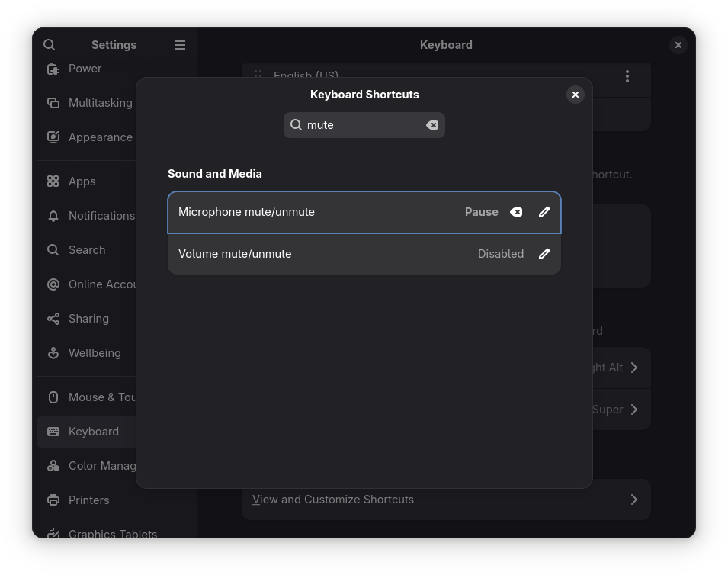The height and width of the screenshot is (575, 728).
Task: Open the Printers panel
Action: 88,500
